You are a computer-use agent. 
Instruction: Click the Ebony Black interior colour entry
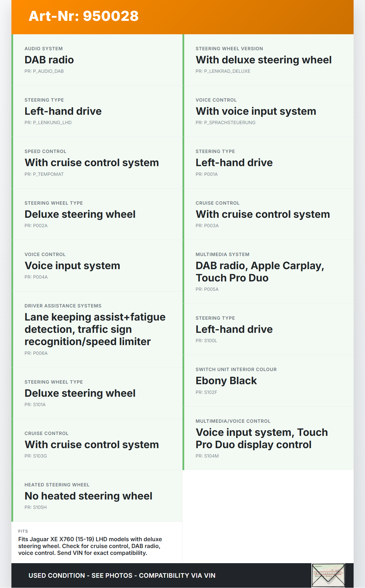pyautogui.click(x=226, y=381)
